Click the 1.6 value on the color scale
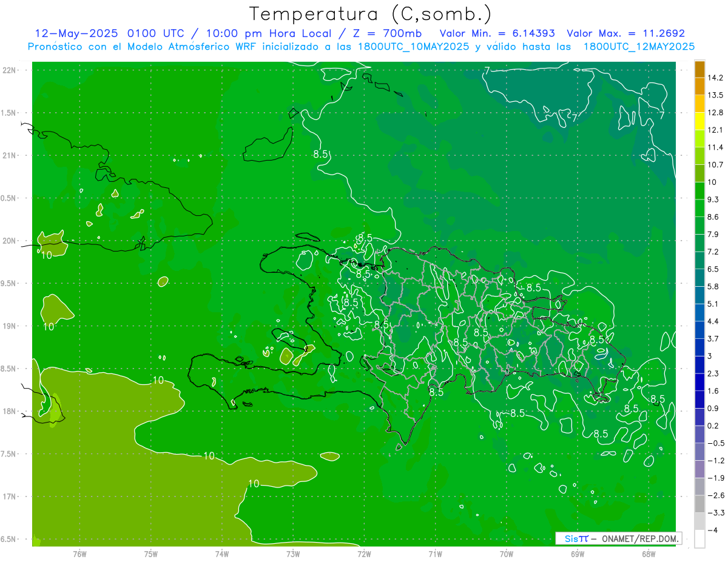Viewport: 728px width, 562px height. pyautogui.click(x=713, y=390)
